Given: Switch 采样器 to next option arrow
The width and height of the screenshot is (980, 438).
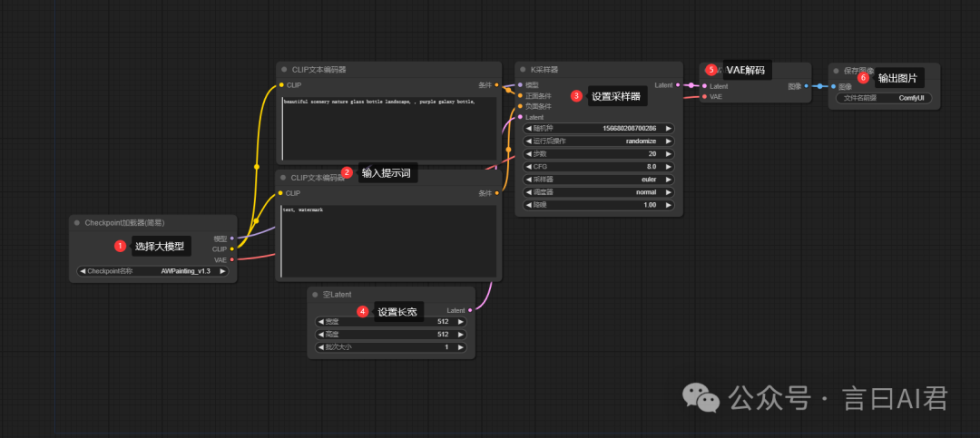Looking at the screenshot, I should click(669, 180).
